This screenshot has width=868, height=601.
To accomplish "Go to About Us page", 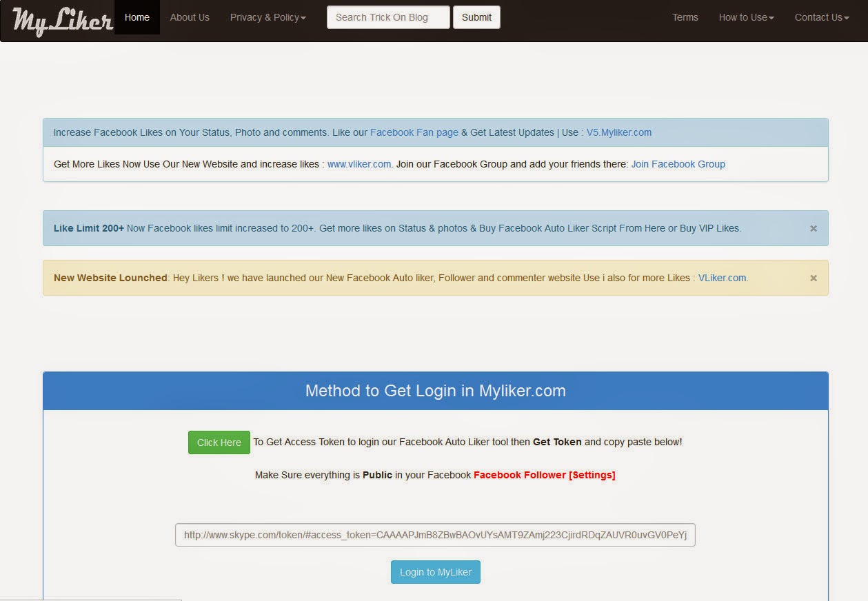I will click(190, 17).
